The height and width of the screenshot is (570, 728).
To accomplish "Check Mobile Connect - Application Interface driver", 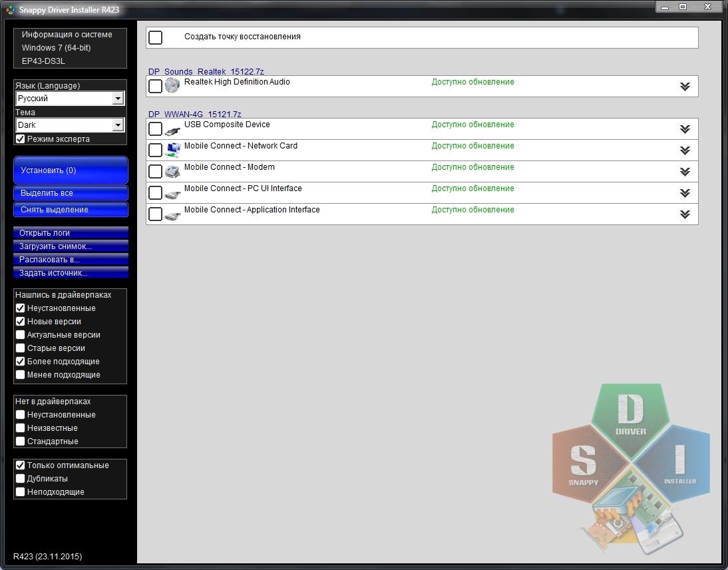I will [x=156, y=214].
